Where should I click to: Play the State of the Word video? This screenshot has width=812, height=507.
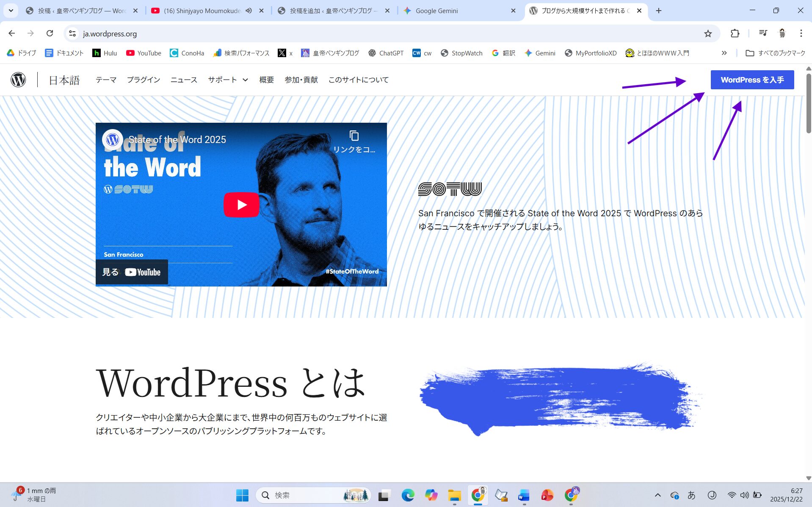tap(241, 205)
